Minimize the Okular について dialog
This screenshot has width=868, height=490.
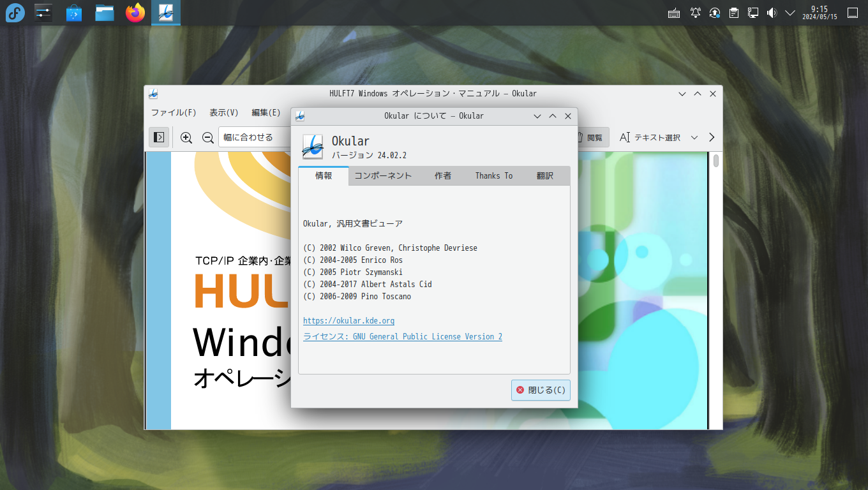(x=537, y=116)
